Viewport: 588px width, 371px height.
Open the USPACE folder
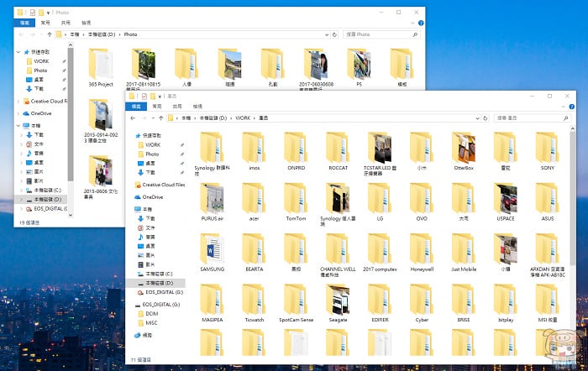pyautogui.click(x=506, y=202)
